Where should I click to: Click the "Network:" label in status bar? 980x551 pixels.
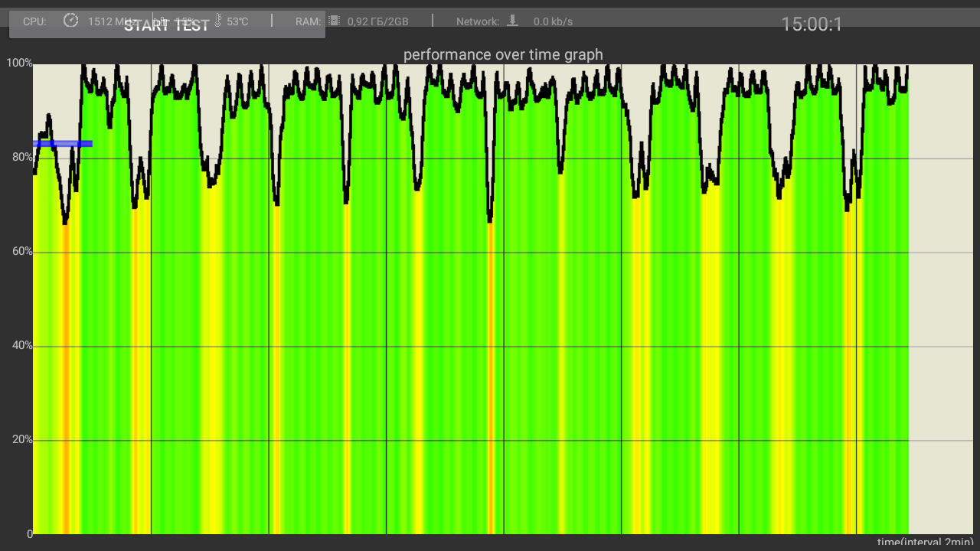point(478,21)
